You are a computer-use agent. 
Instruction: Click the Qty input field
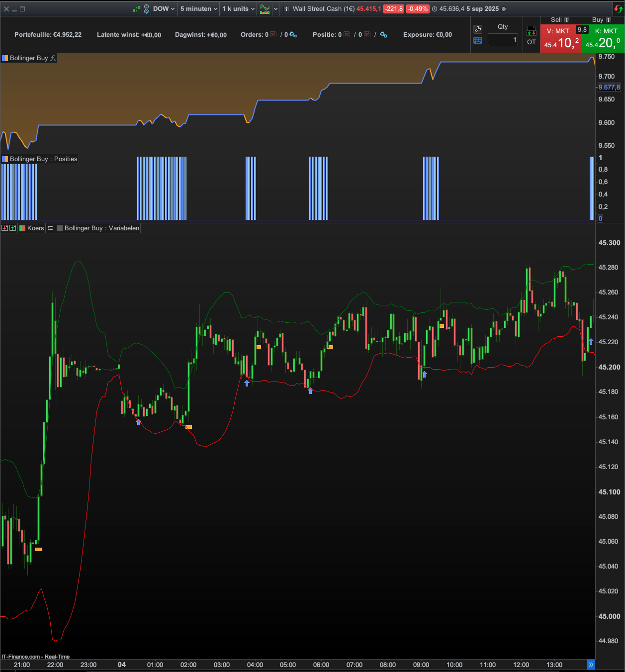[x=503, y=40]
